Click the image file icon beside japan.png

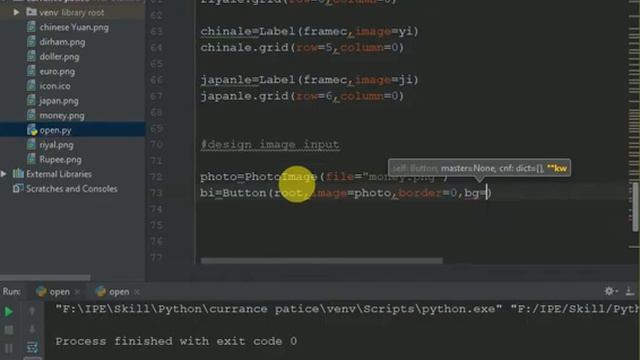[31, 101]
